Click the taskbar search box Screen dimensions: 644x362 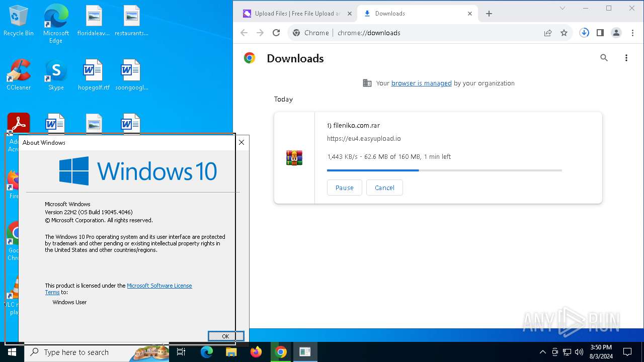tap(97, 352)
